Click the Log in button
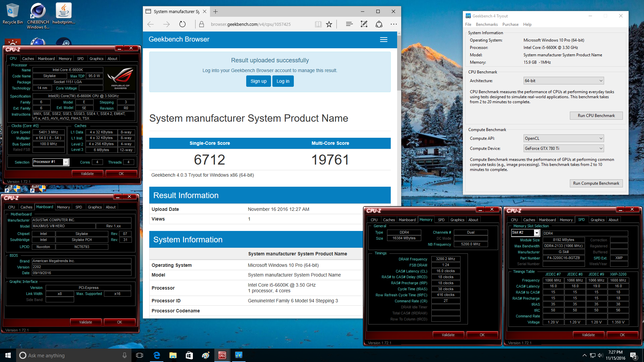The width and height of the screenshot is (644, 362). 283,81
